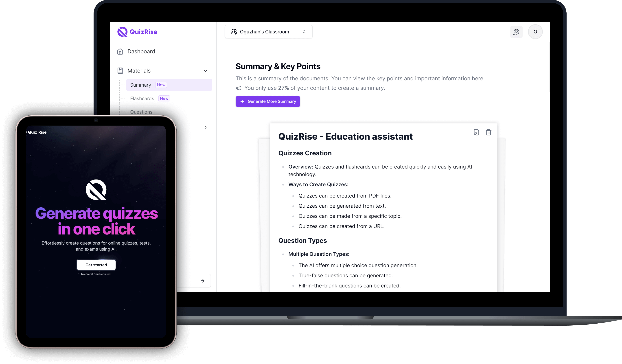Click the chat bubble support icon

[x=516, y=31]
